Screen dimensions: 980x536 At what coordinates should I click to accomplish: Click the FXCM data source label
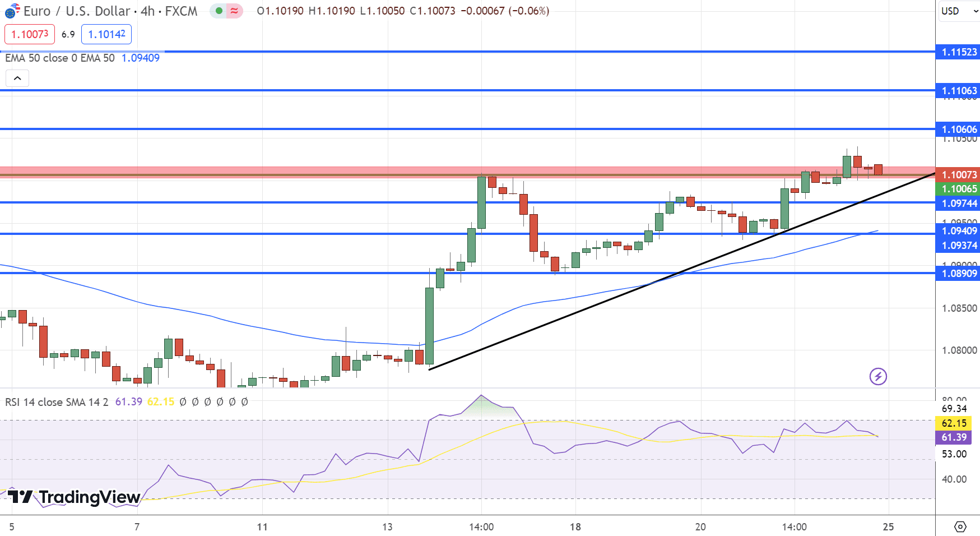click(181, 11)
